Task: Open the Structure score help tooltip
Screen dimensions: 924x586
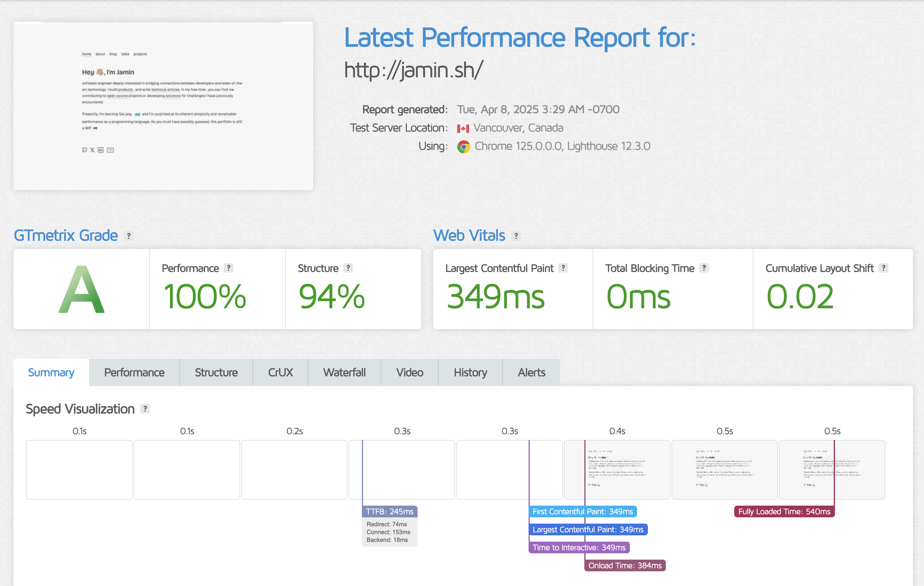Action: (x=348, y=268)
